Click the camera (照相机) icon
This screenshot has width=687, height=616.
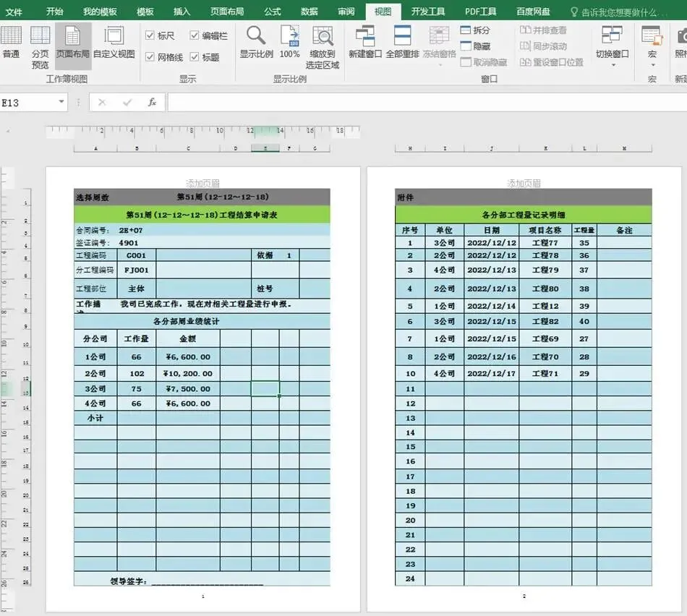[682, 37]
